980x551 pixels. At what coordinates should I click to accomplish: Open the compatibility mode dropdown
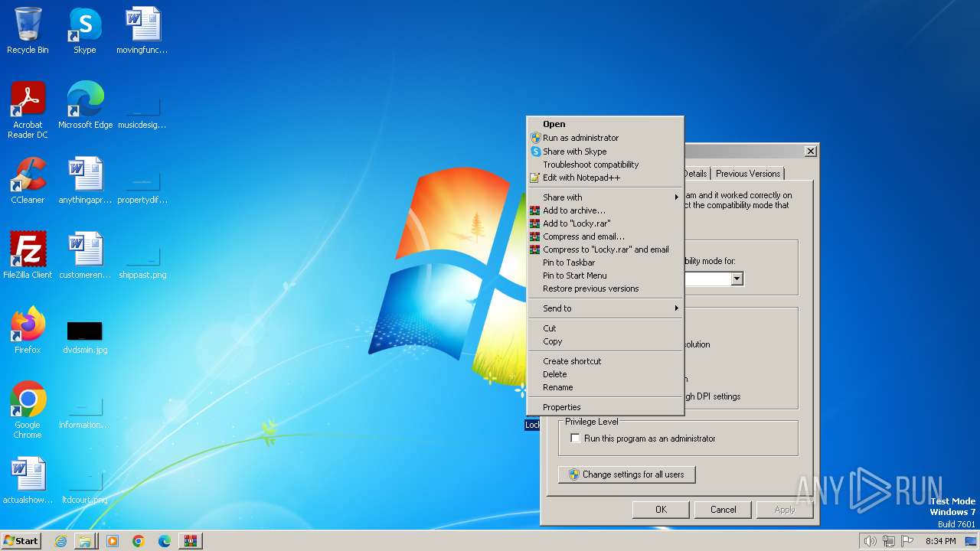pos(737,279)
